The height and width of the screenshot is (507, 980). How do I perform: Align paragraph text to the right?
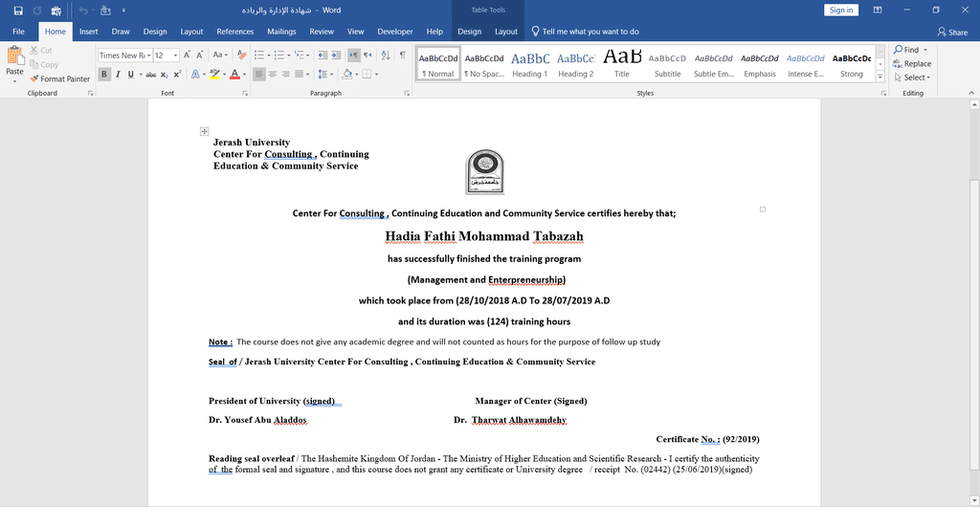285,75
